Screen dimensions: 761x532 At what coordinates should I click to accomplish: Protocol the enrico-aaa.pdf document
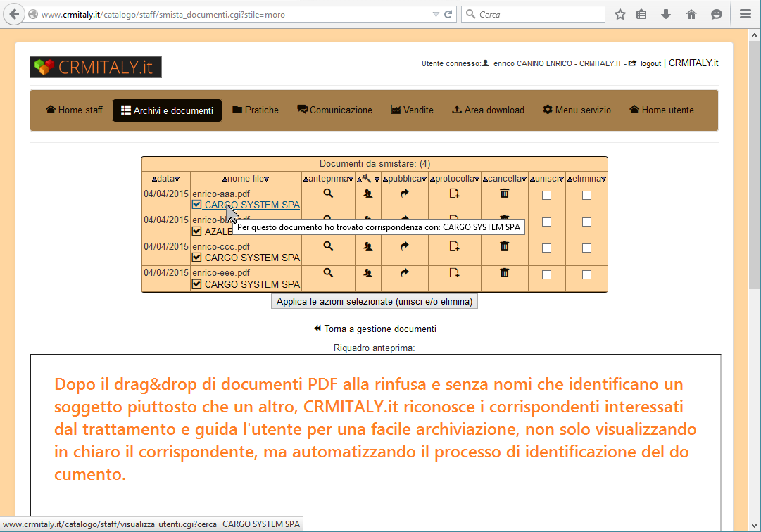[x=454, y=194]
